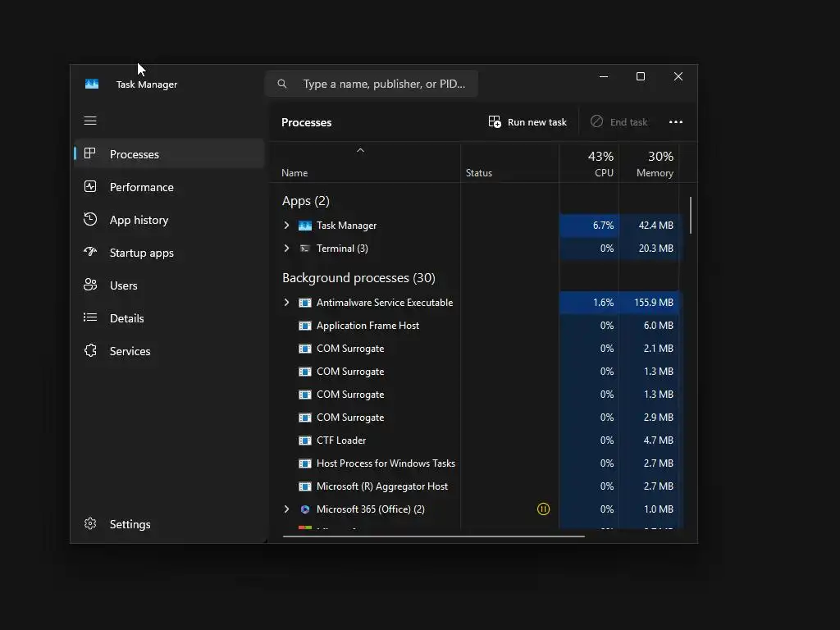Expand the Microsoft 365 (Office) group
840x630 pixels.
(x=286, y=509)
